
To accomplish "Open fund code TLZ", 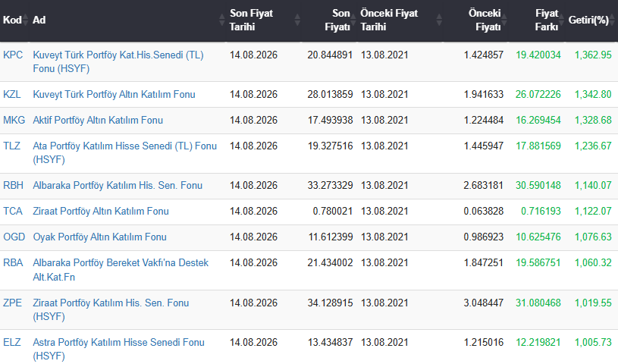I will [x=12, y=146].
